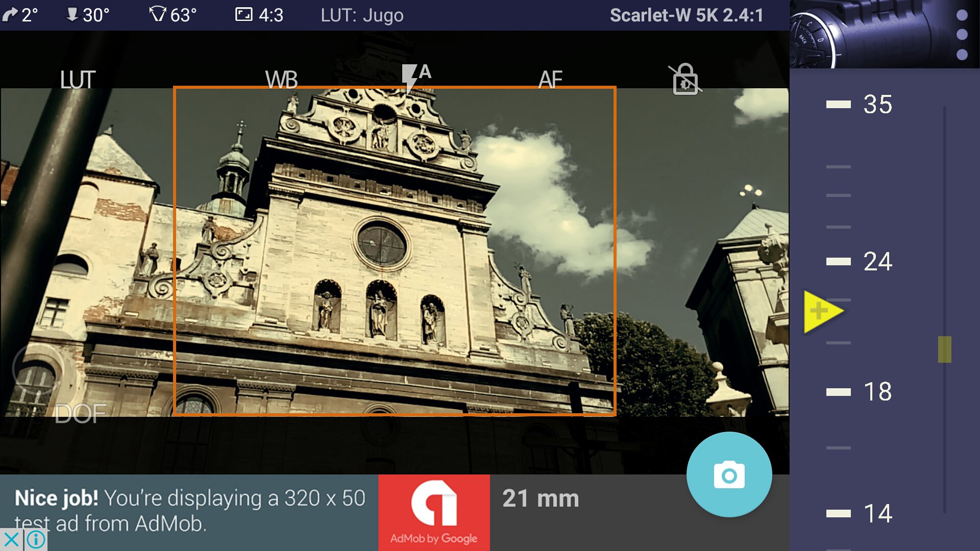980x551 pixels.
Task: Select the 18 mm focal length mark
Action: pos(877,392)
